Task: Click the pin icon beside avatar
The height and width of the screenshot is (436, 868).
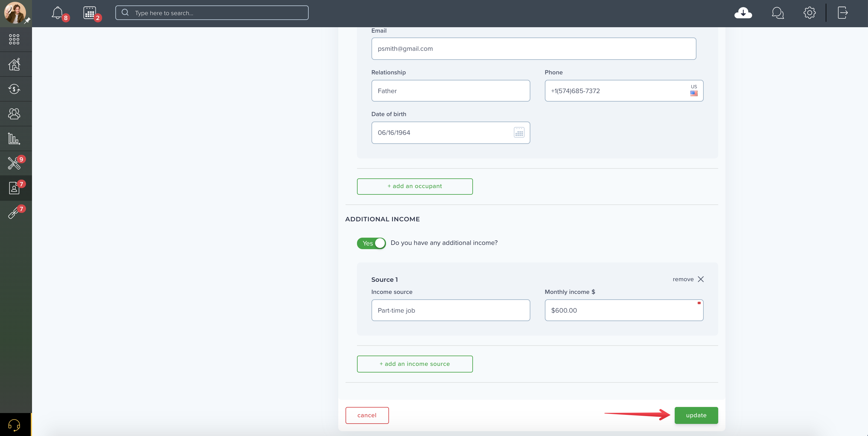Action: [x=27, y=21]
